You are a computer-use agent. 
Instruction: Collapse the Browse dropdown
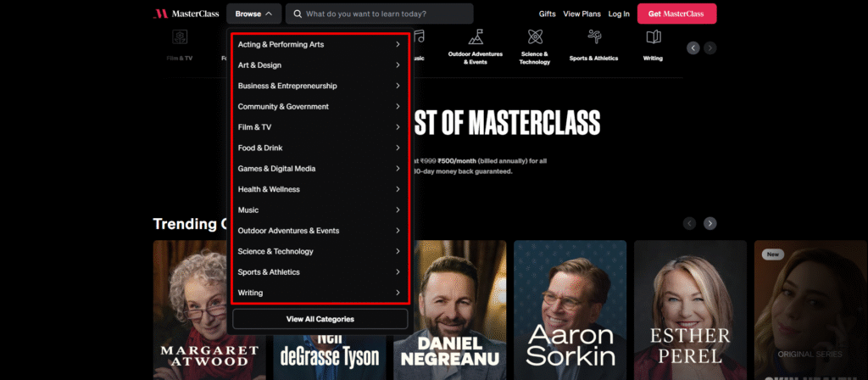coord(253,14)
